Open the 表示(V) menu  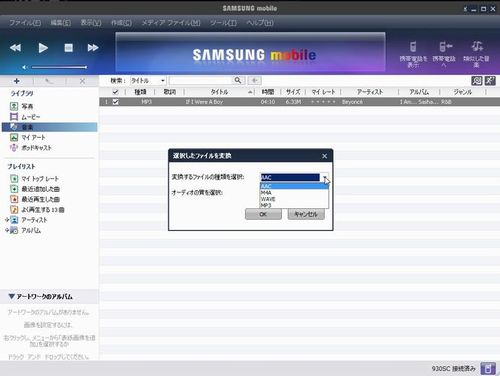[91, 23]
